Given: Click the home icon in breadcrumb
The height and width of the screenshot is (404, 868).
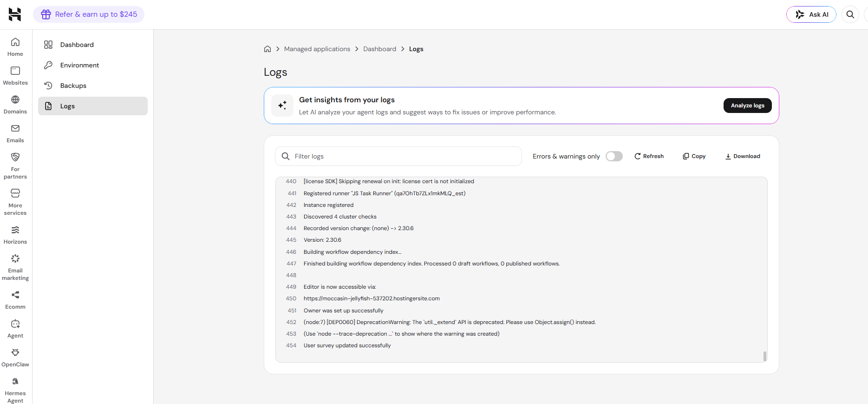Looking at the screenshot, I should (268, 49).
